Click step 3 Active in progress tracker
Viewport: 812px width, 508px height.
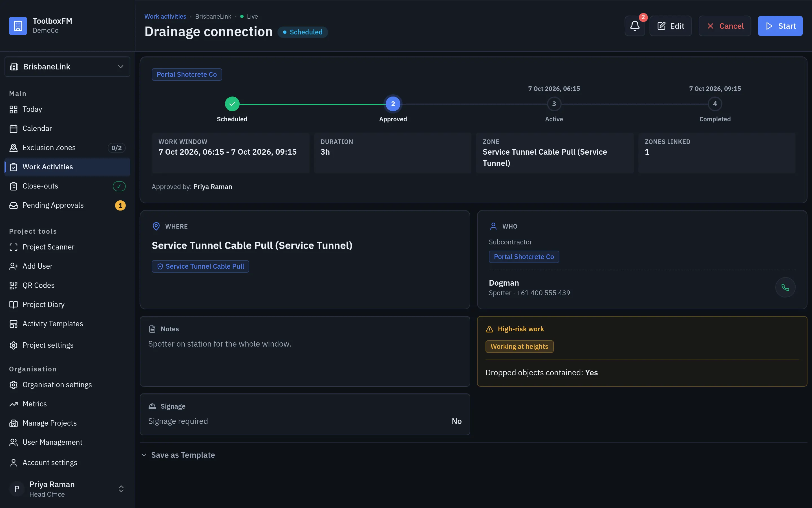pyautogui.click(x=554, y=104)
